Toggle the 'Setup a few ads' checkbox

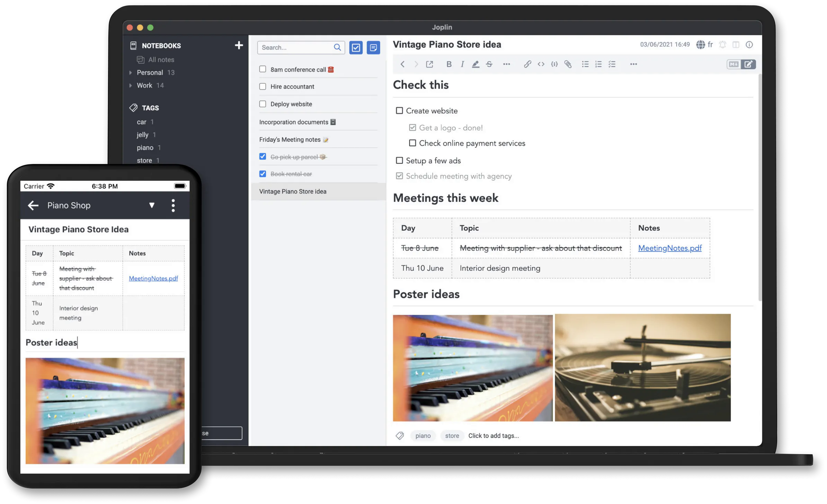pos(399,160)
